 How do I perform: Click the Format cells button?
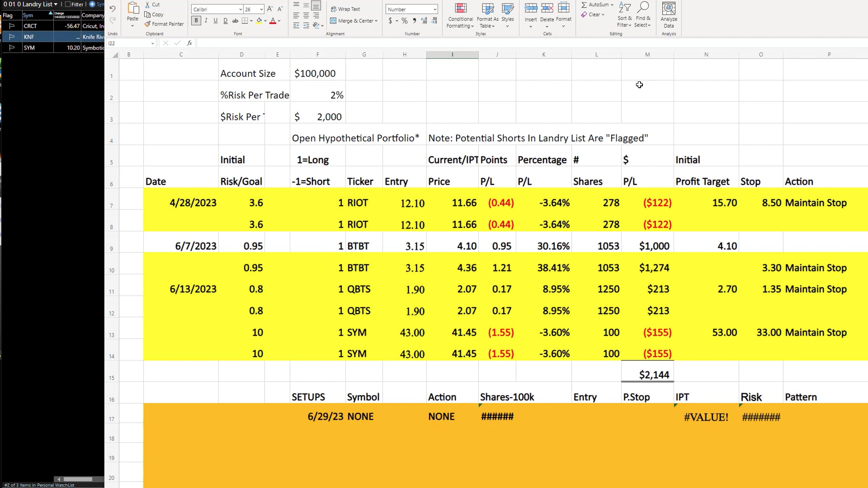pos(564,15)
